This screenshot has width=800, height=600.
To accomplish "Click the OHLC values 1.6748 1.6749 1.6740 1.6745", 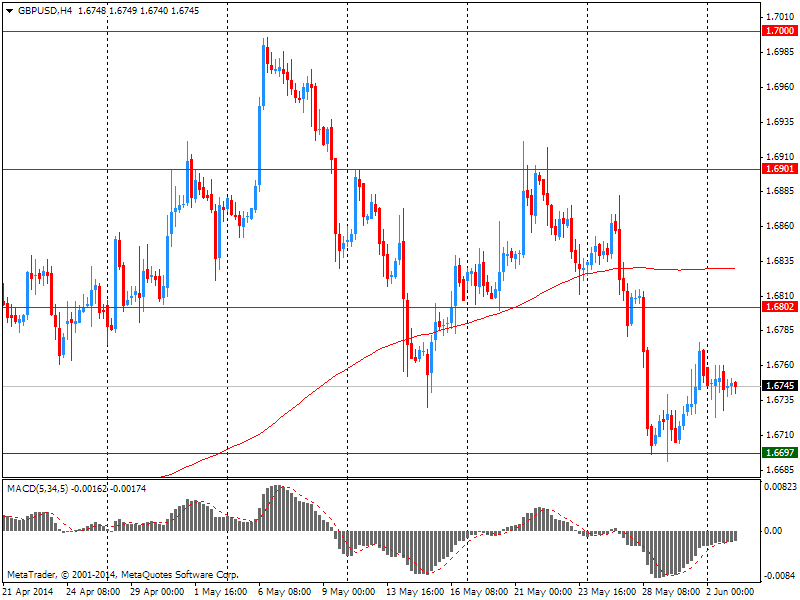I will click(138, 11).
